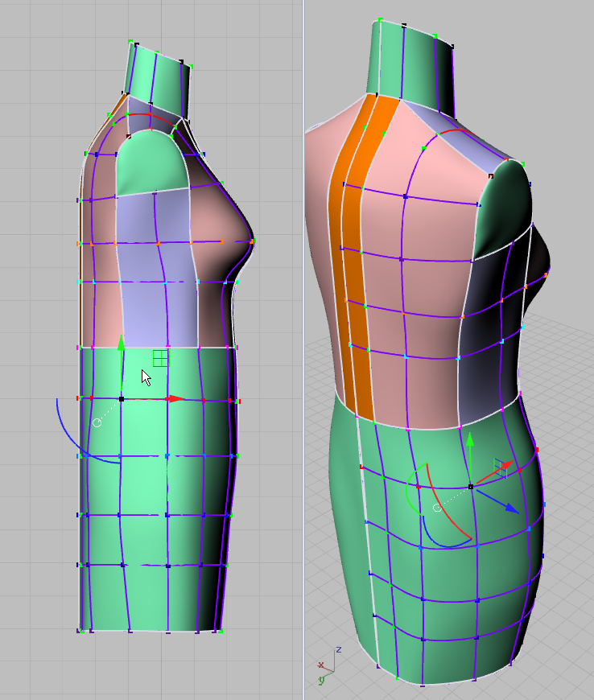
Task: Click red grid plane handle in left viewport
Action: point(161,359)
